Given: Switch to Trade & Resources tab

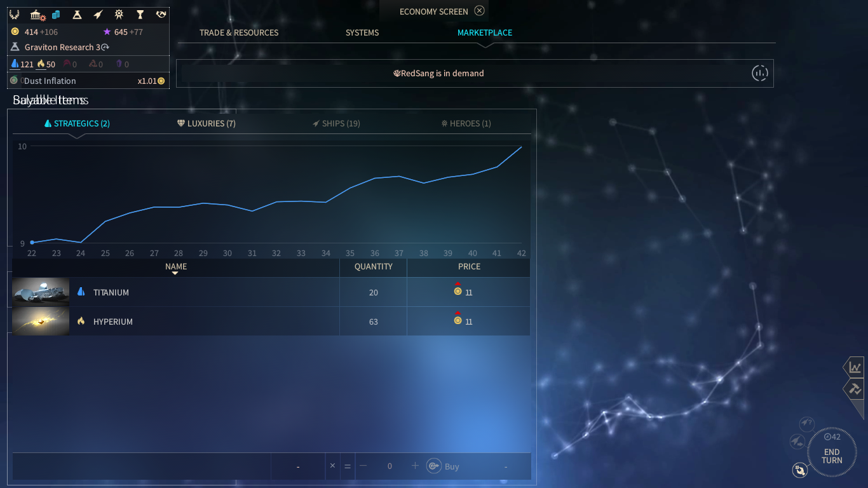Looking at the screenshot, I should pyautogui.click(x=239, y=32).
